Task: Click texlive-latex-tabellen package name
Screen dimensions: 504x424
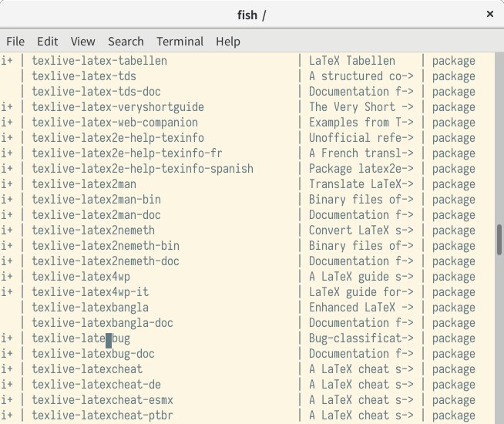Action: point(99,61)
